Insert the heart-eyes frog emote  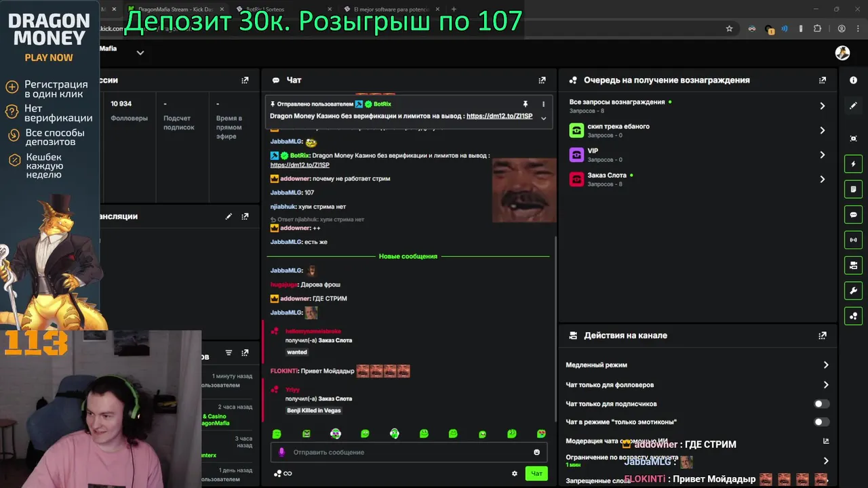[x=541, y=434]
